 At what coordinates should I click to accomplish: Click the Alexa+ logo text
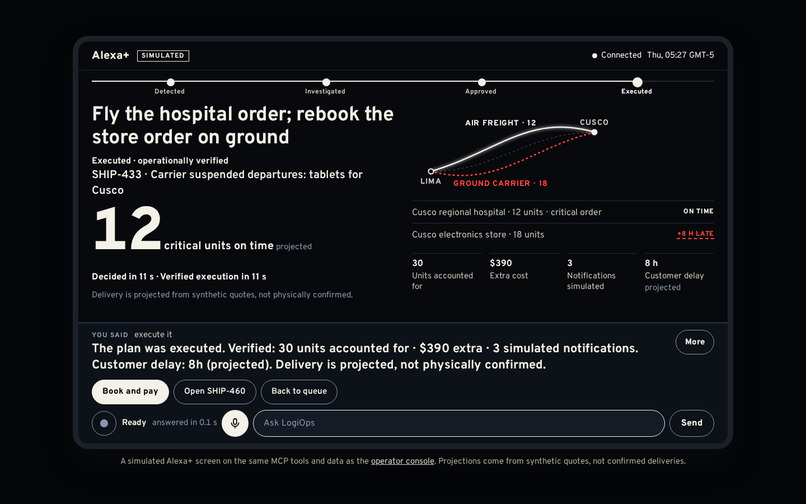[x=111, y=56]
